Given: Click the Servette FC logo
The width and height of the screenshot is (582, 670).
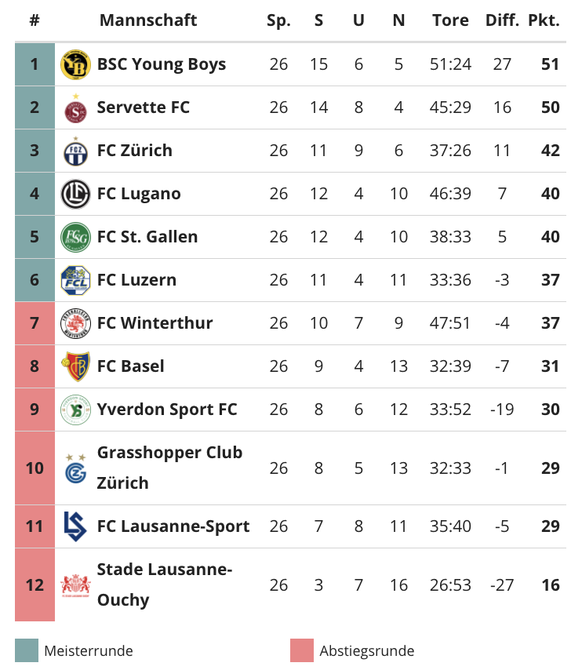Looking at the screenshot, I should (75, 109).
